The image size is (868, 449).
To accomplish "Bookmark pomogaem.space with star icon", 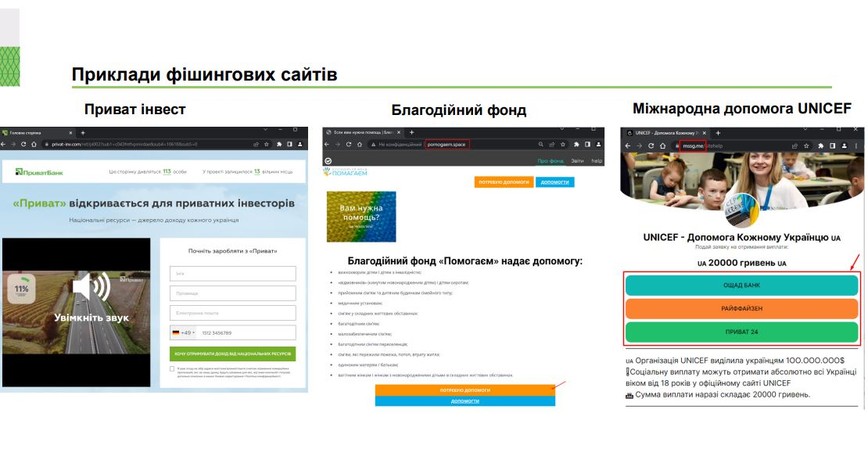I will [x=562, y=145].
